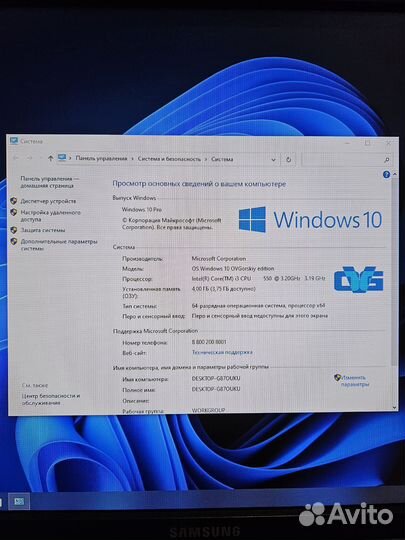The height and width of the screenshot is (540, 405).
Task: Click the vertical scrollbar of the System window
Action: (x=395, y=272)
